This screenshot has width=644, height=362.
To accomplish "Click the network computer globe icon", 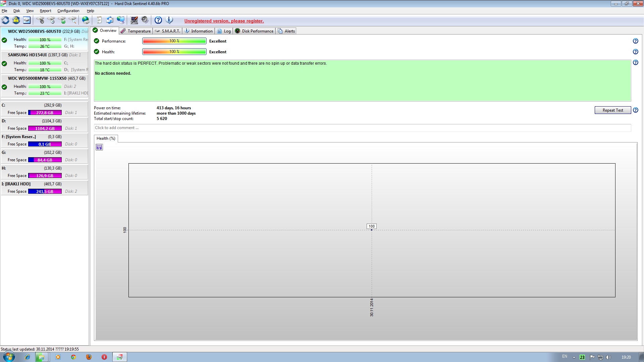I will click(120, 20).
